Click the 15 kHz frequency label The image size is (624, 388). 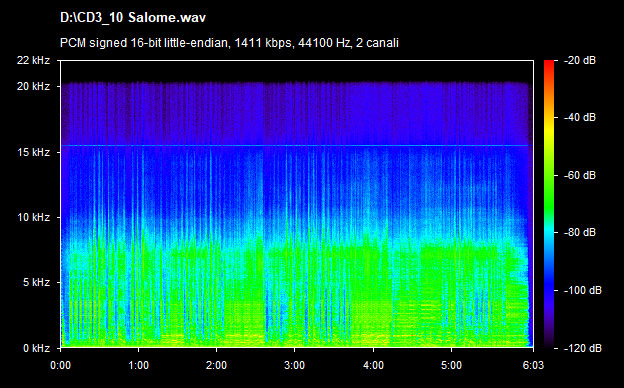(33, 152)
